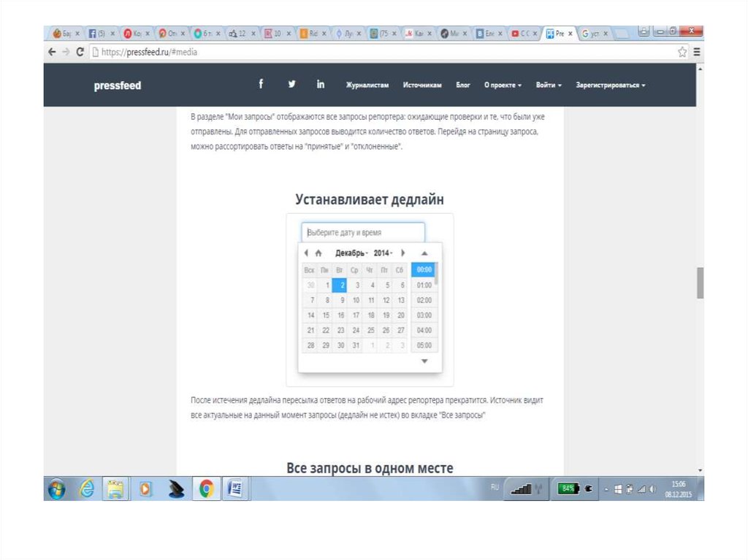Viewport: 748px width, 560px height.
Task: Go to the previous month in the calendar
Action: point(306,253)
